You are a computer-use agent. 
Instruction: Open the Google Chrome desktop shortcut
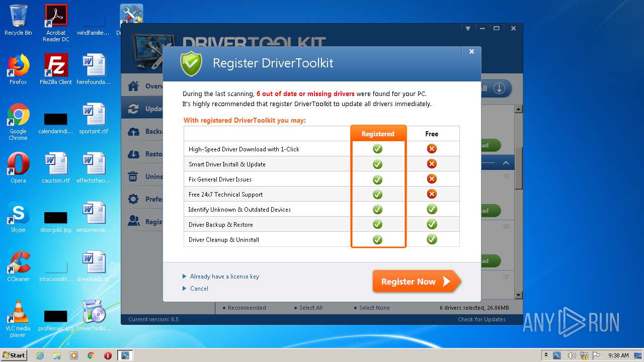(18, 122)
